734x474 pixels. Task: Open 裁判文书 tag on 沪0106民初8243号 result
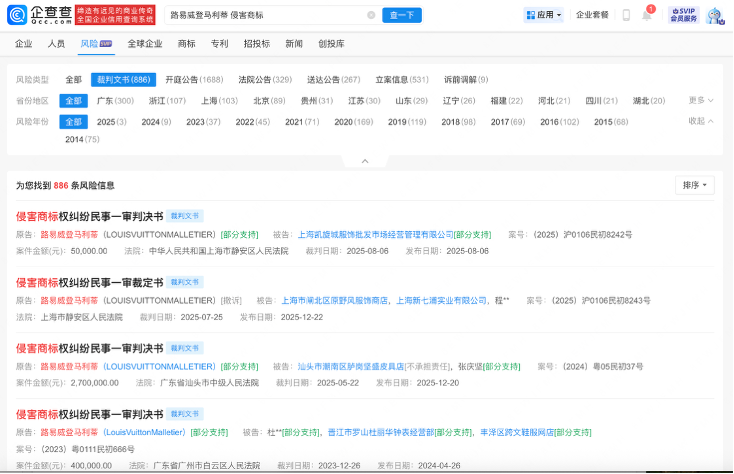185,282
